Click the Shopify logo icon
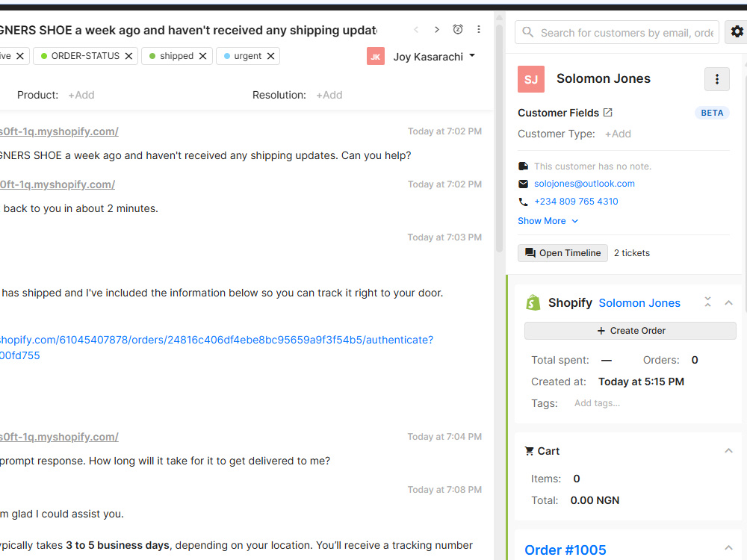 pos(533,302)
